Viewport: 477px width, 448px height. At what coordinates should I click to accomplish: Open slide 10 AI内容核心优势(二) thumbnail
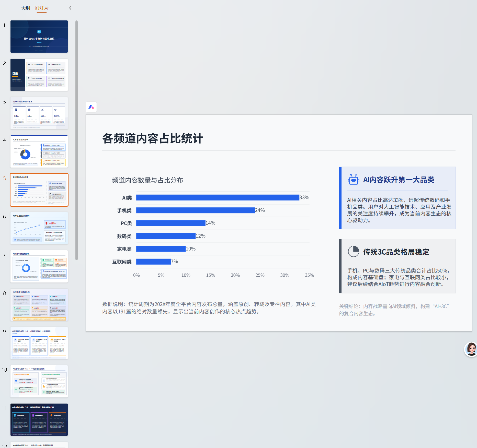(x=39, y=381)
